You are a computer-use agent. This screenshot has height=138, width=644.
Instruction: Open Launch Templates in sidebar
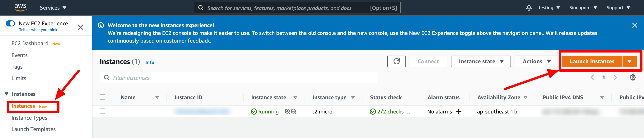click(34, 129)
